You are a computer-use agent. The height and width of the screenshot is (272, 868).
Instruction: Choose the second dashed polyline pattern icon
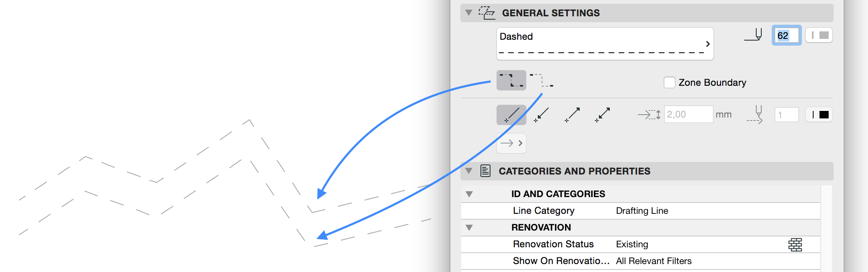pos(542,80)
